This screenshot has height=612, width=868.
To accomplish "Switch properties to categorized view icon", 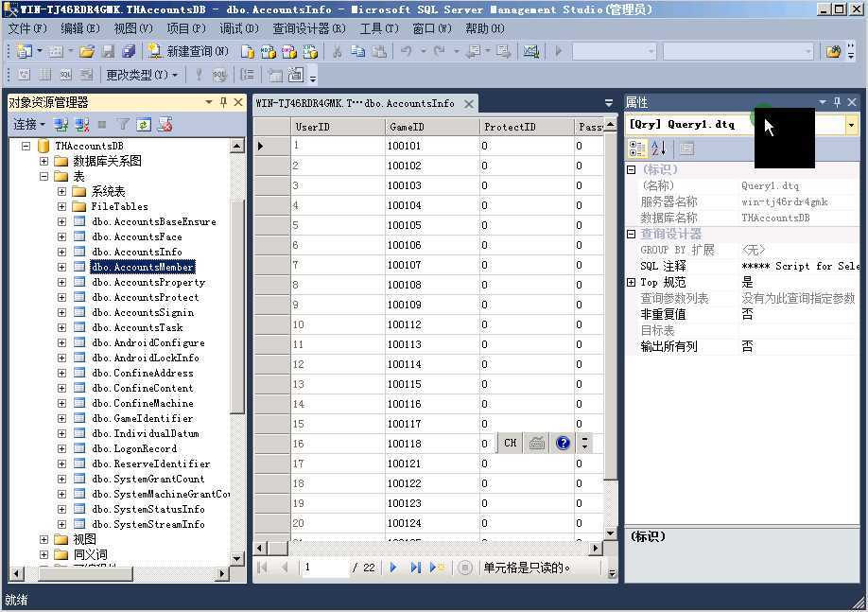I will point(637,149).
